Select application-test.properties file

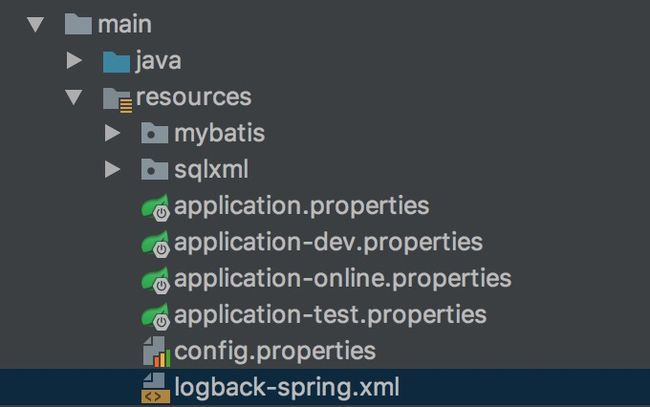tap(330, 315)
